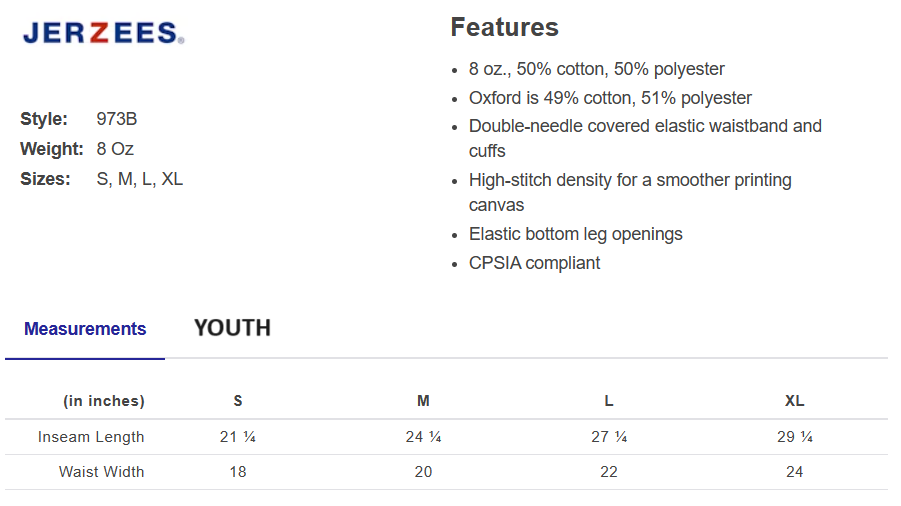The height and width of the screenshot is (506, 901).
Task: Click the medium waist width value 20
Action: pyautogui.click(x=423, y=472)
